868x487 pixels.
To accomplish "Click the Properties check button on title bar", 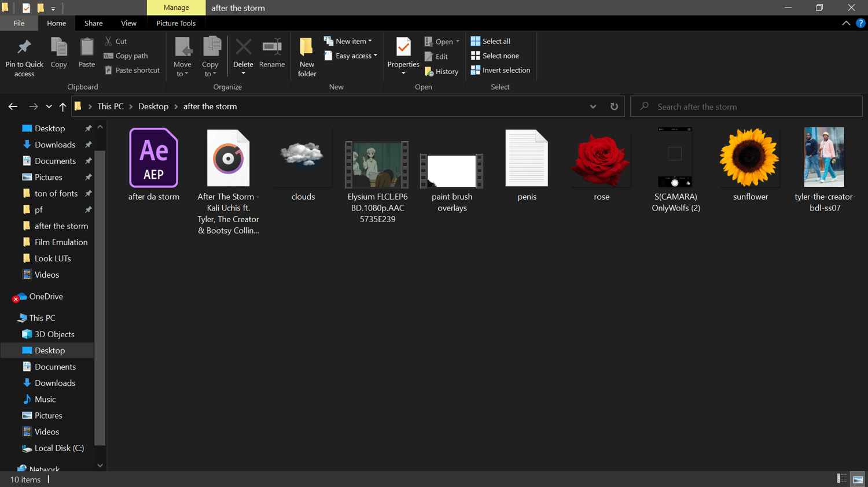I will click(x=27, y=8).
